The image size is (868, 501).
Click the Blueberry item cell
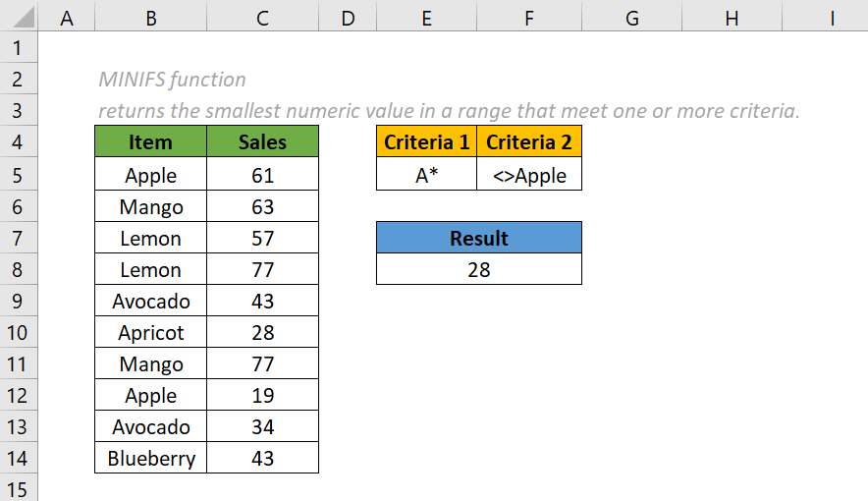point(150,459)
